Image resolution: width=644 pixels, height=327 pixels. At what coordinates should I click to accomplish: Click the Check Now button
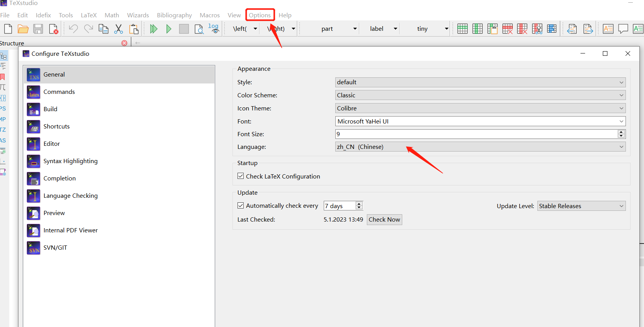tap(385, 220)
